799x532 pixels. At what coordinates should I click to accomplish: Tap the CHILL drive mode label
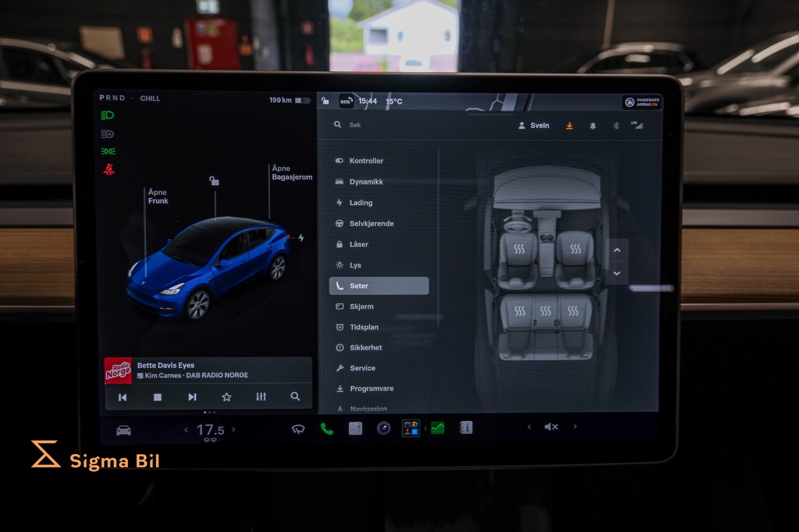coord(150,98)
